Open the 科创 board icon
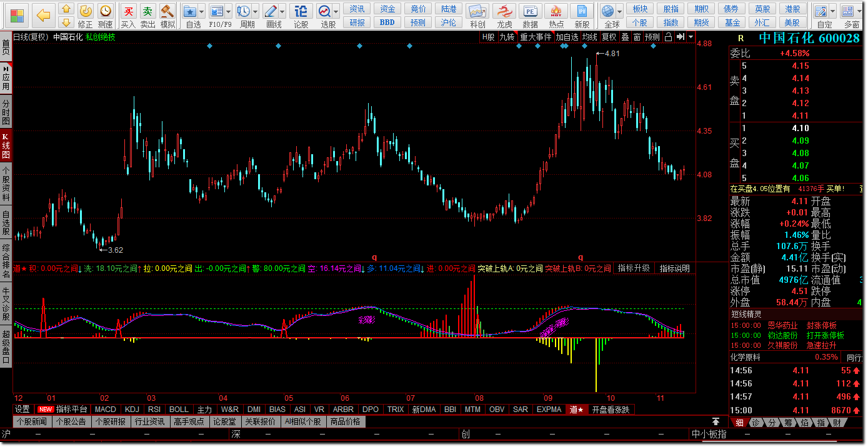 pyautogui.click(x=477, y=11)
